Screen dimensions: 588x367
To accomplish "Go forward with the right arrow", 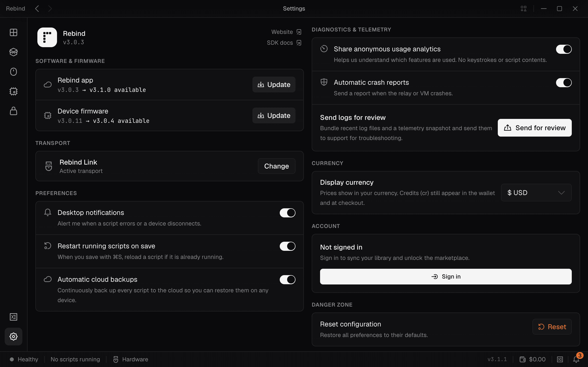I will pos(50,9).
